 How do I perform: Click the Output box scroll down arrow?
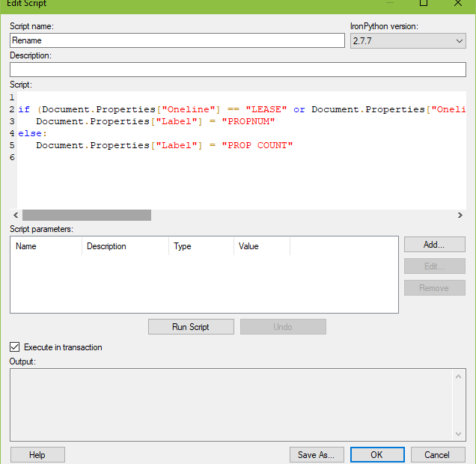coord(458,433)
